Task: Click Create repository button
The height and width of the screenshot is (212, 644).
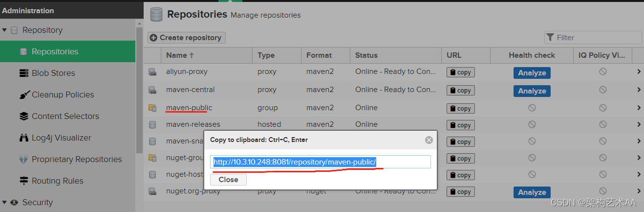Action: (x=186, y=38)
